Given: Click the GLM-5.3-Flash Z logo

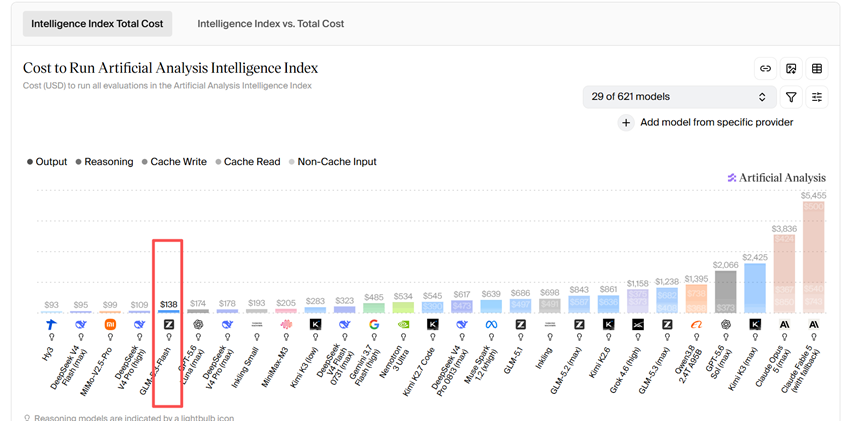Looking at the screenshot, I should [x=169, y=324].
